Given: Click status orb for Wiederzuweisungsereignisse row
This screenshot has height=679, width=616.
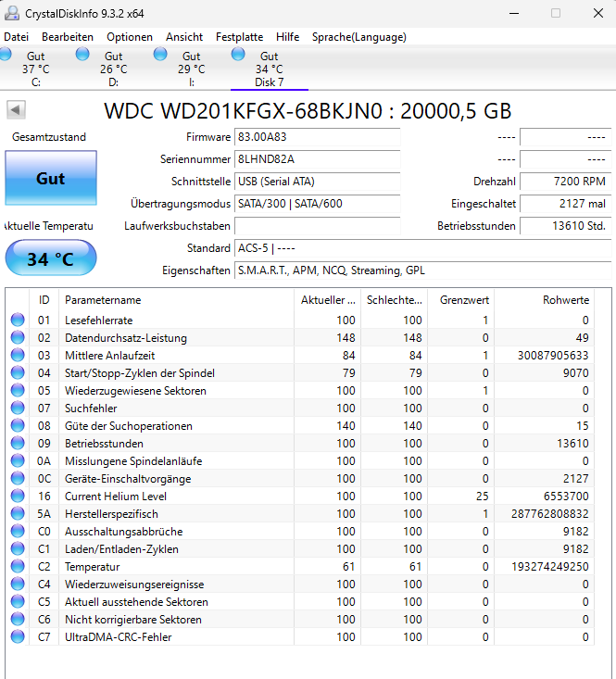Looking at the screenshot, I should (x=18, y=585).
